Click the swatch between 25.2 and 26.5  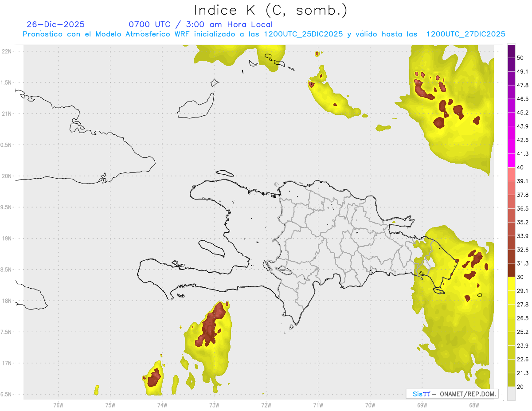(511, 325)
